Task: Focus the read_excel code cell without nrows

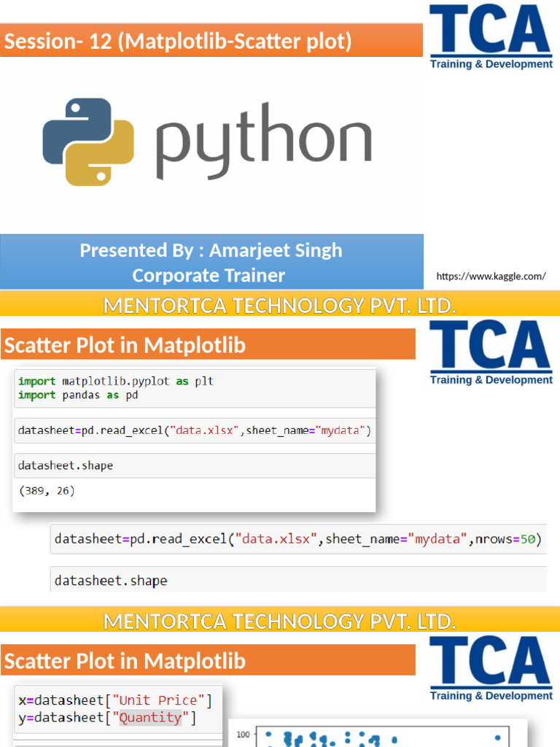Action: point(195,430)
